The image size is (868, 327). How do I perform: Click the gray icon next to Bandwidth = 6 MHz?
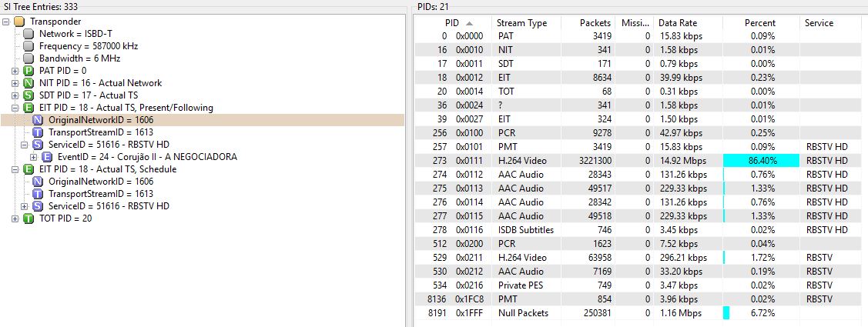(28, 58)
